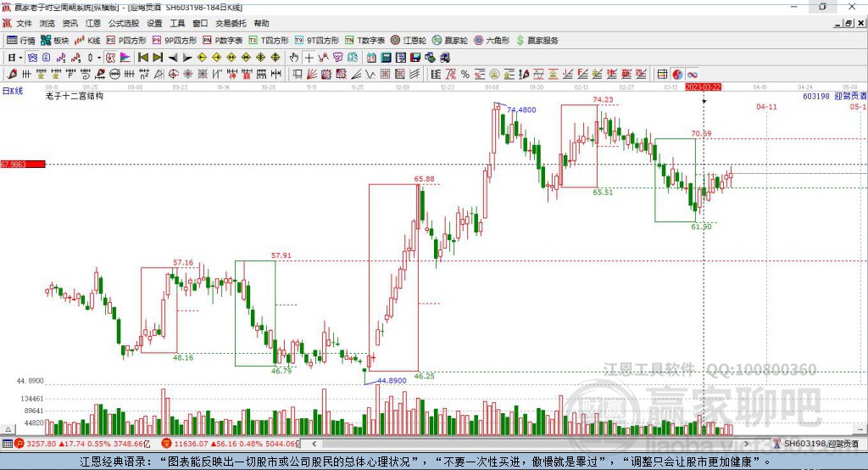Open the 9T四方形 tool
This screenshot has width=868, height=470.
(x=317, y=41)
